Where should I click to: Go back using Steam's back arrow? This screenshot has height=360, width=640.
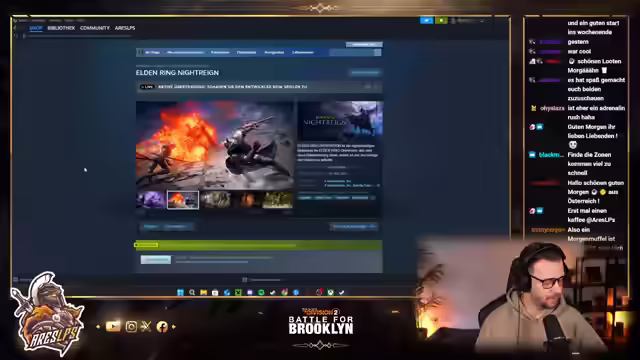click(15, 28)
